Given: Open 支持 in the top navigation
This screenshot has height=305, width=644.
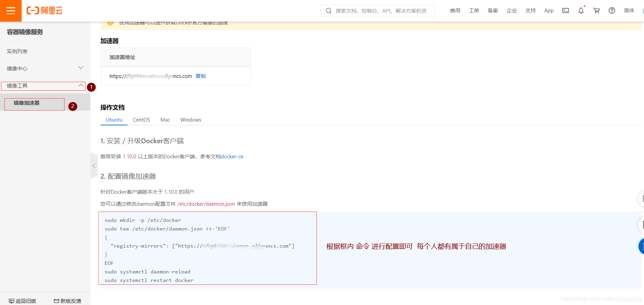Looking at the screenshot, I should pos(530,11).
